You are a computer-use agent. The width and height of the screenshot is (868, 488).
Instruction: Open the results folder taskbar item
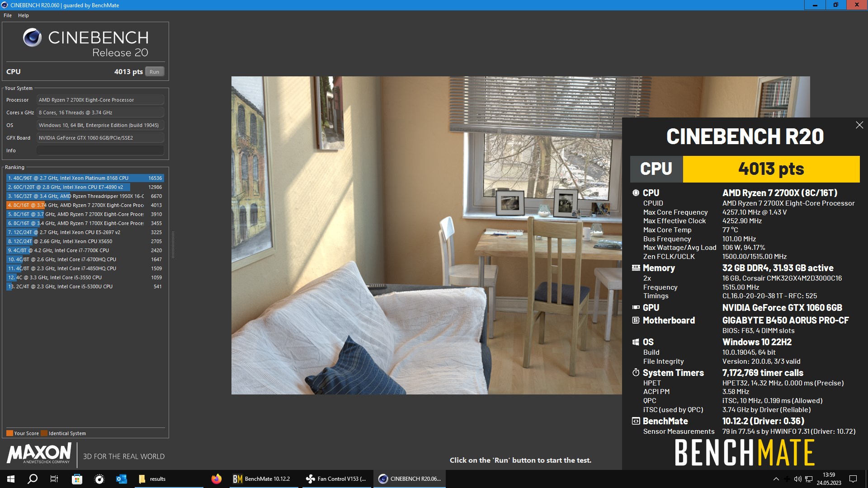coord(170,479)
